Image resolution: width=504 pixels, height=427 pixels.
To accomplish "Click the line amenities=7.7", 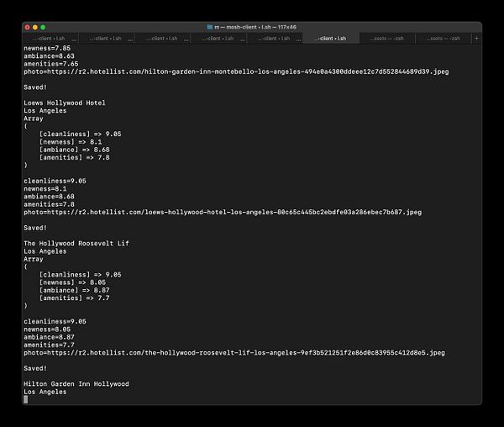I will pos(49,345).
